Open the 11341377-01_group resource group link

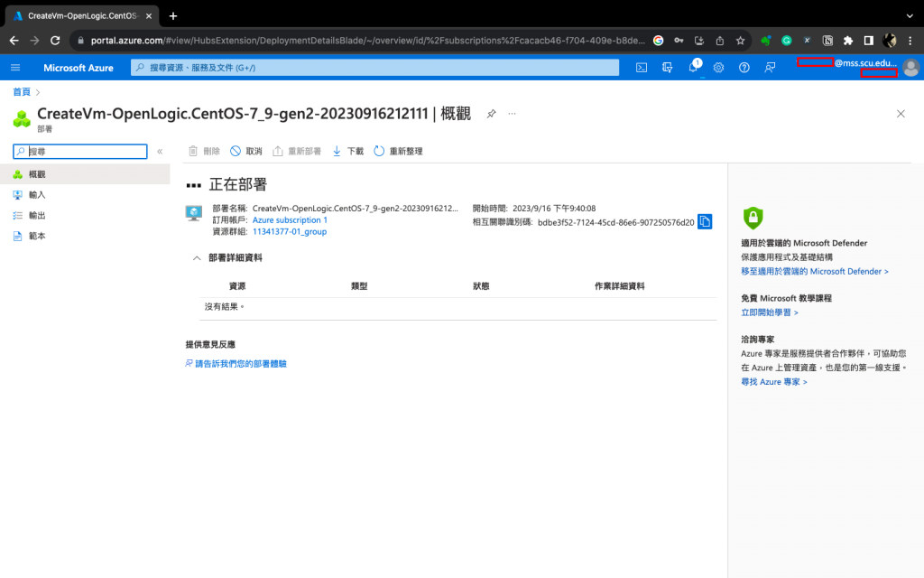coord(290,232)
